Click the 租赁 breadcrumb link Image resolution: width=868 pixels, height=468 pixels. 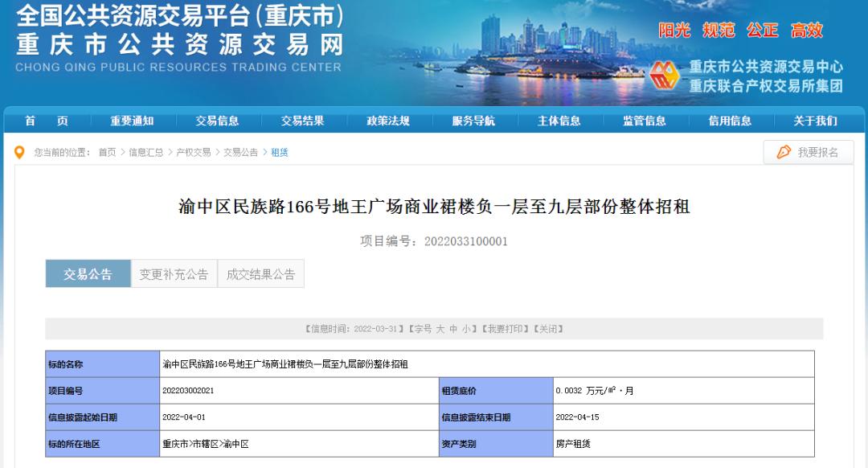(x=280, y=152)
